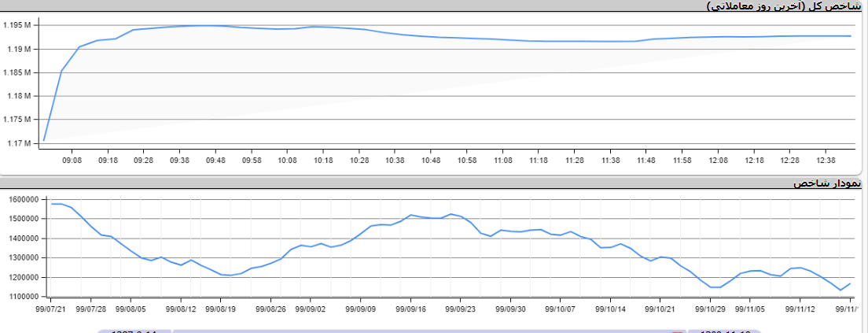Screen dimensions: 868x333
Task: Click the 09:48 peak on intraday index chart
Action: (x=215, y=26)
